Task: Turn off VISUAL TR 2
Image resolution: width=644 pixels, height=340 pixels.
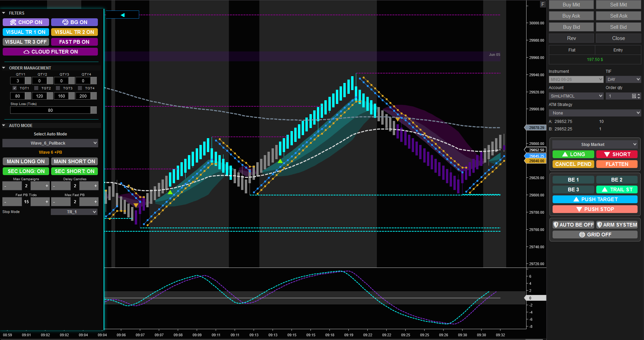Action: tap(74, 32)
